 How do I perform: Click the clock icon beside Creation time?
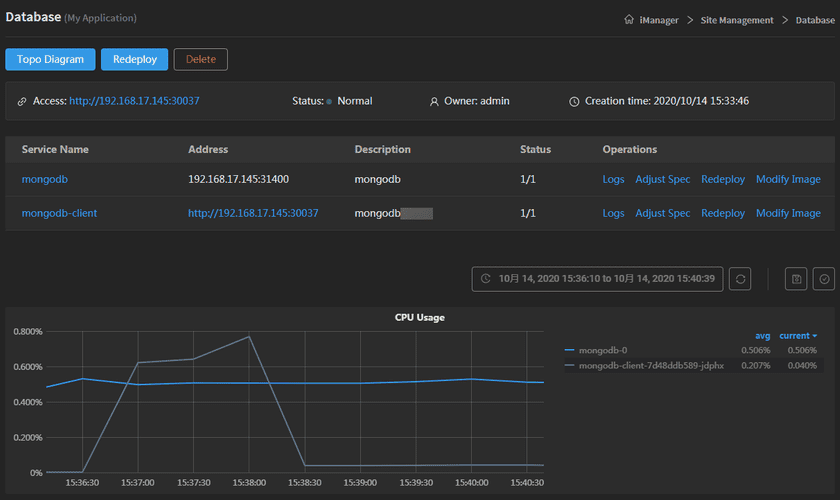click(x=574, y=101)
